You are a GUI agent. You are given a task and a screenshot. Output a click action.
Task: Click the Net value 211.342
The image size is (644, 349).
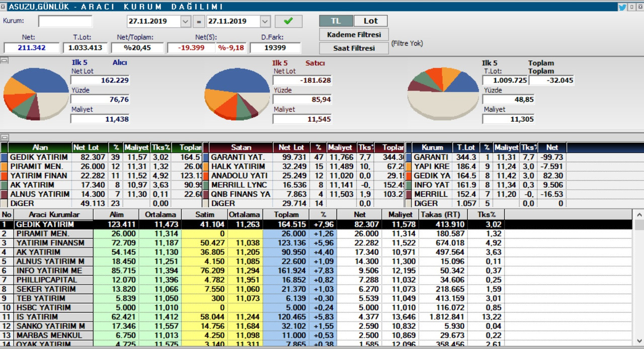click(x=31, y=48)
